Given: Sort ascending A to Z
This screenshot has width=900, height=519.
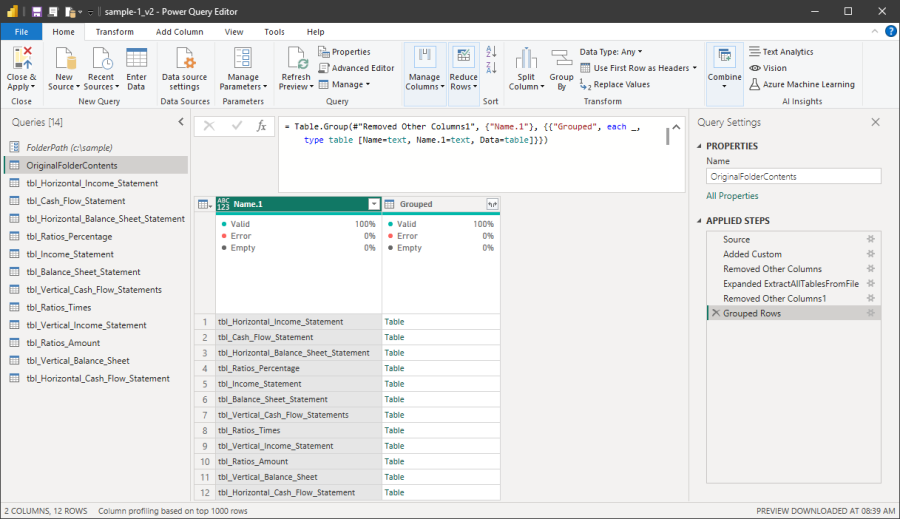Looking at the screenshot, I should [491, 52].
